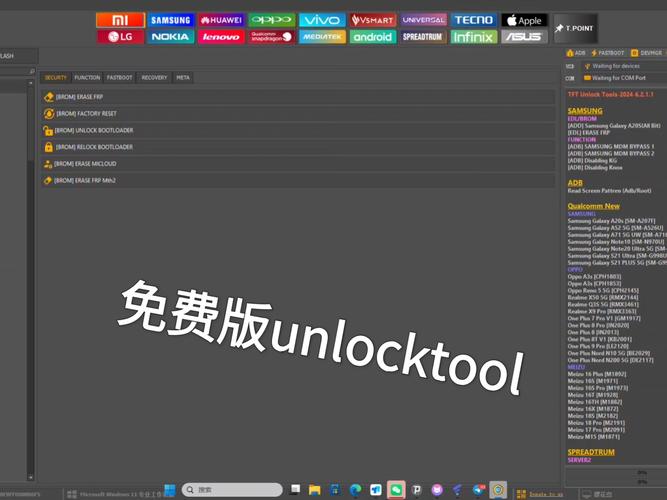The image size is (667, 500).
Task: Open the Windows Start menu
Action: (x=170, y=490)
